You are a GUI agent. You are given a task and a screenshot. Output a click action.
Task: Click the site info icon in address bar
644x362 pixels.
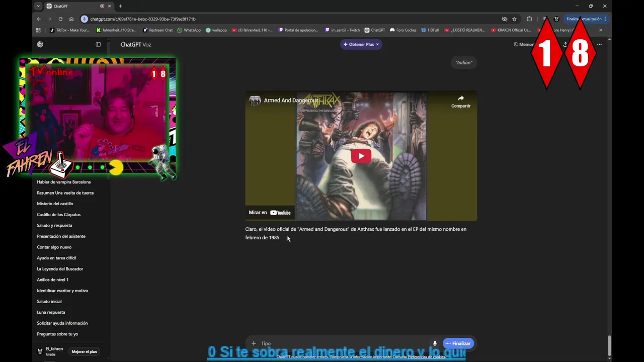[x=85, y=19]
